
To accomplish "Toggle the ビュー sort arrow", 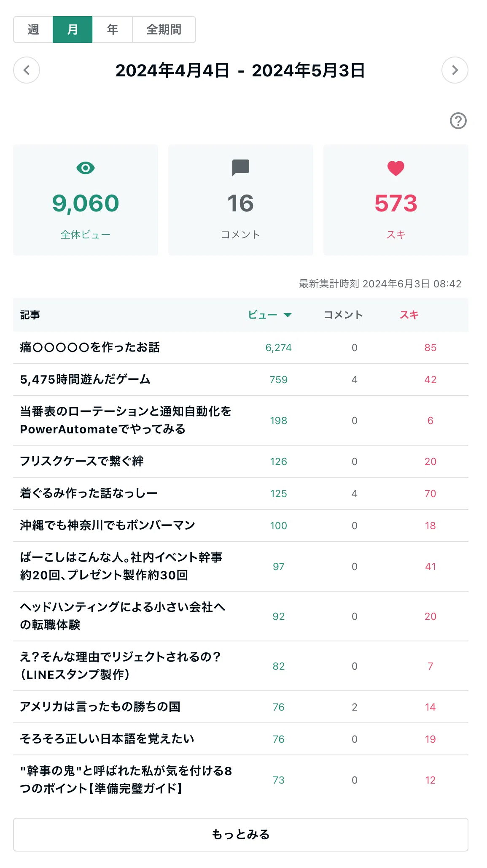I will pyautogui.click(x=288, y=315).
